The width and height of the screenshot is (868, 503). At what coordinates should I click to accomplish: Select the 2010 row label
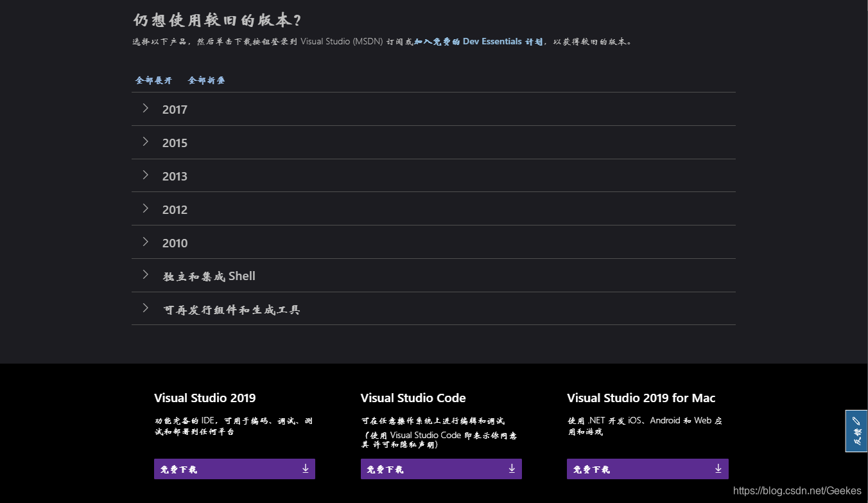pos(175,243)
